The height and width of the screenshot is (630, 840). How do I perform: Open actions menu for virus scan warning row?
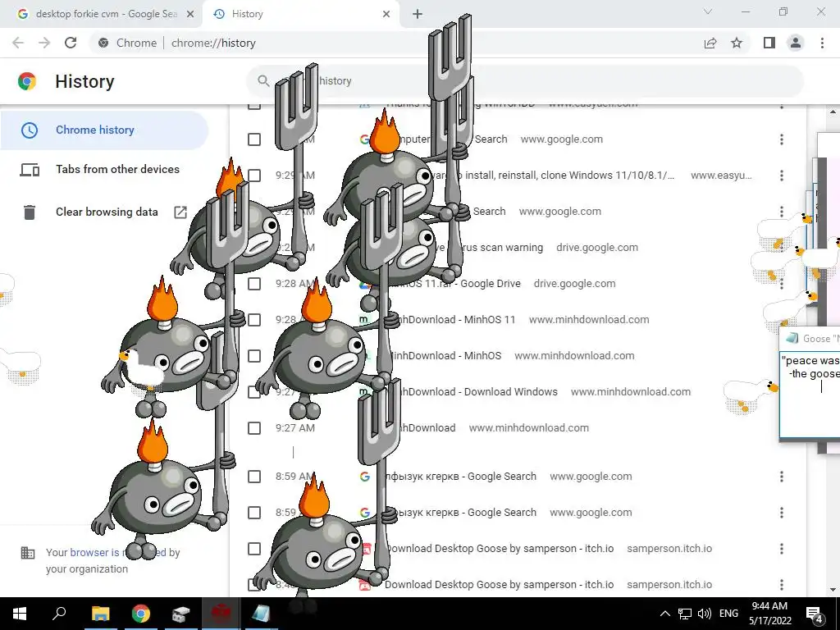pyautogui.click(x=782, y=248)
